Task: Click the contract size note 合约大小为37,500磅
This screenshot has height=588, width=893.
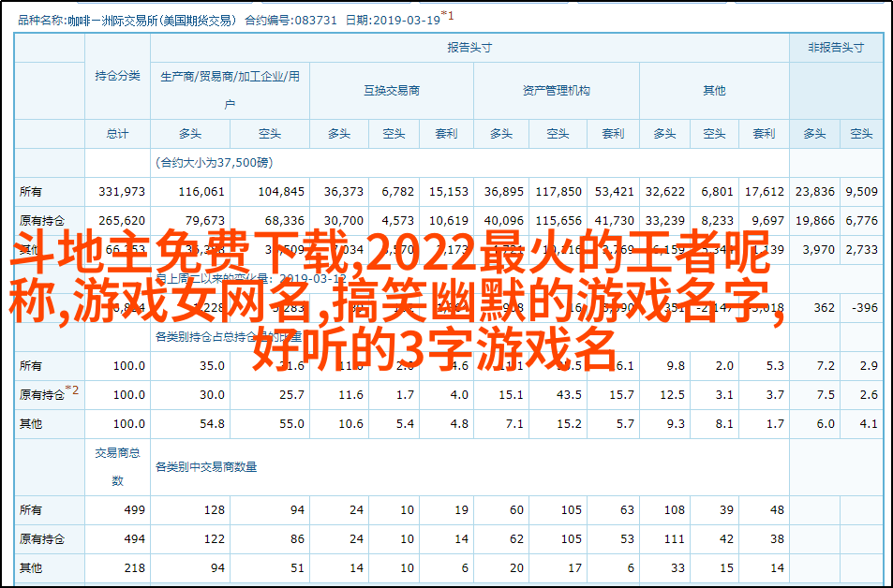Action: 215,163
